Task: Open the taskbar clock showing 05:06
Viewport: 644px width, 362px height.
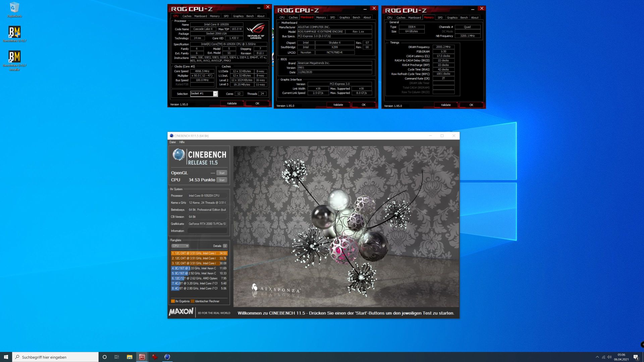Action: [x=621, y=357]
